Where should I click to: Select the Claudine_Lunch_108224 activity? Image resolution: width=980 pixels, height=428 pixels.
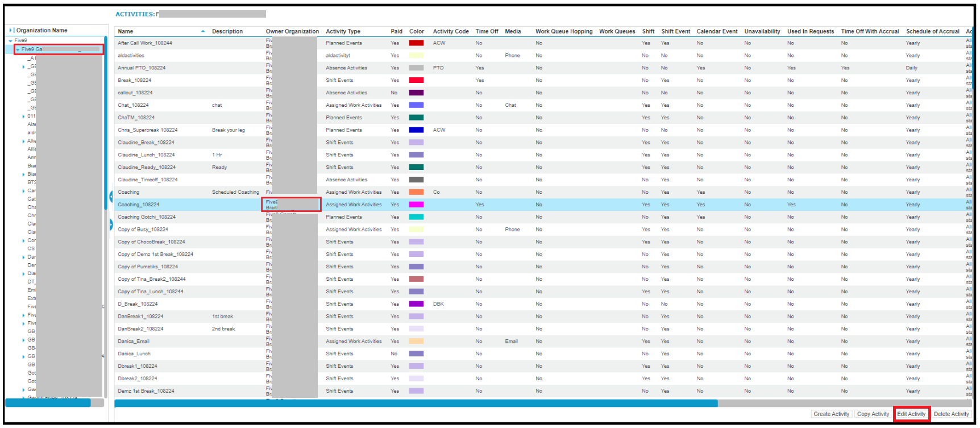(x=543, y=155)
